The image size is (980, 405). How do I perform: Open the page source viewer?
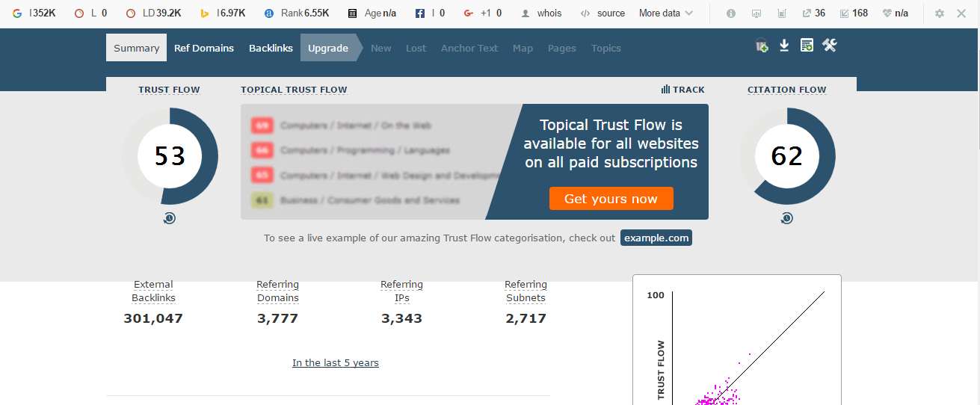(x=603, y=13)
